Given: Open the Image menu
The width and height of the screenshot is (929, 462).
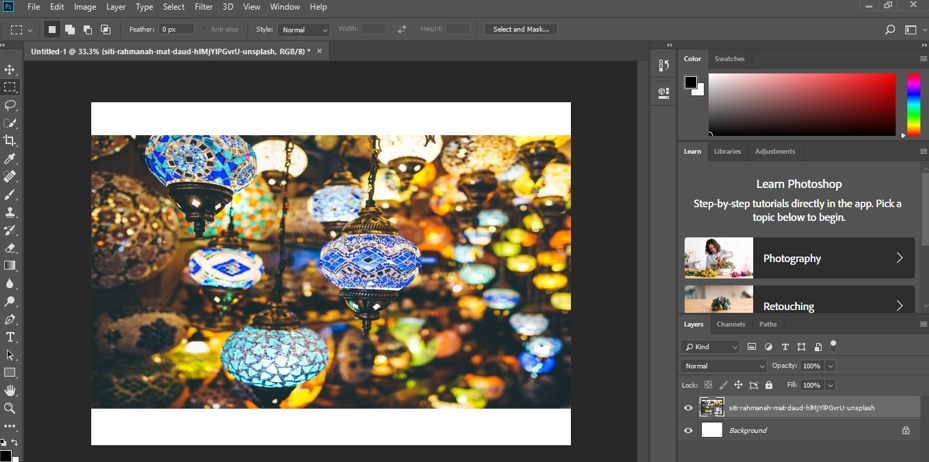Looking at the screenshot, I should tap(85, 7).
